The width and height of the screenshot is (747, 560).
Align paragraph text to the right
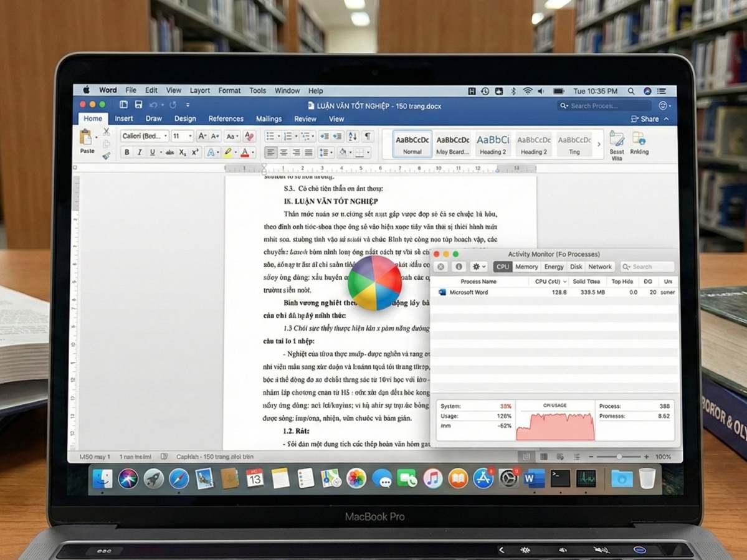(297, 153)
